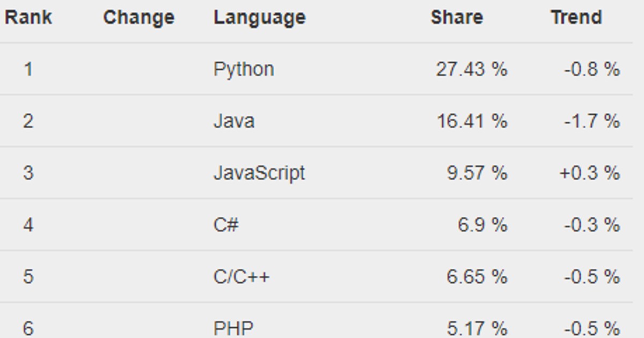The width and height of the screenshot is (644, 338).
Task: Click the Rank column header
Action: [28, 18]
